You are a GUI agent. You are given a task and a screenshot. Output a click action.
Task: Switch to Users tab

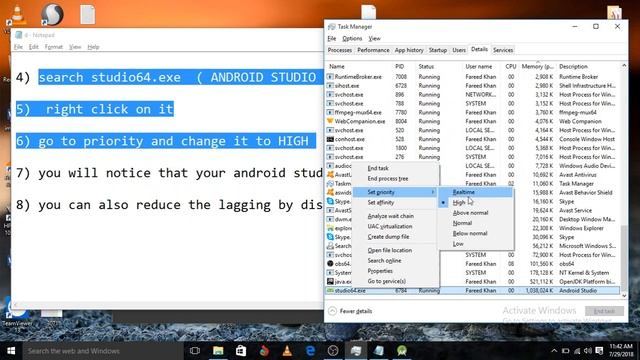(x=459, y=50)
